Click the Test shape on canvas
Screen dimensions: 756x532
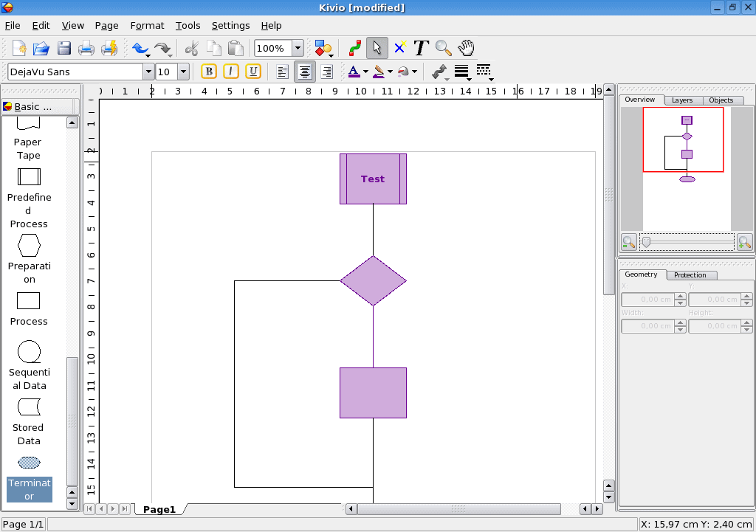(x=373, y=179)
